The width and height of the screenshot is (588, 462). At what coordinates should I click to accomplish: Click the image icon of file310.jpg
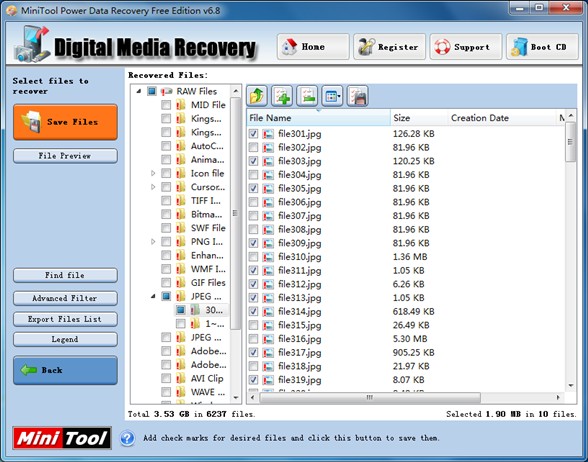pos(268,257)
